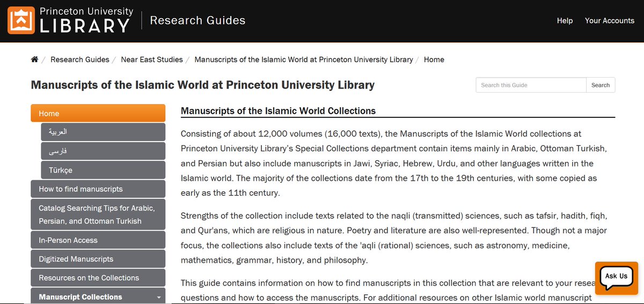Click the Search button
Image resolution: width=644 pixels, height=304 pixels.
point(601,85)
